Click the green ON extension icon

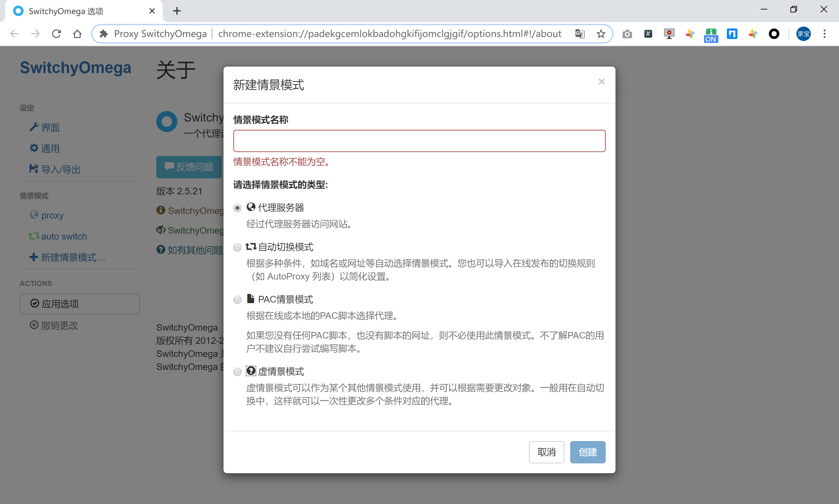tap(711, 35)
